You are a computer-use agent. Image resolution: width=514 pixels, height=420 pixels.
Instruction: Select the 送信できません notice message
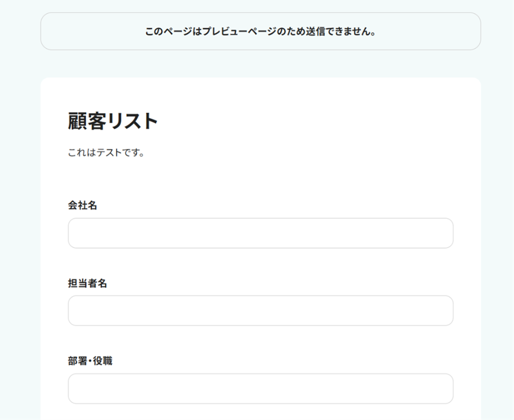(x=261, y=31)
